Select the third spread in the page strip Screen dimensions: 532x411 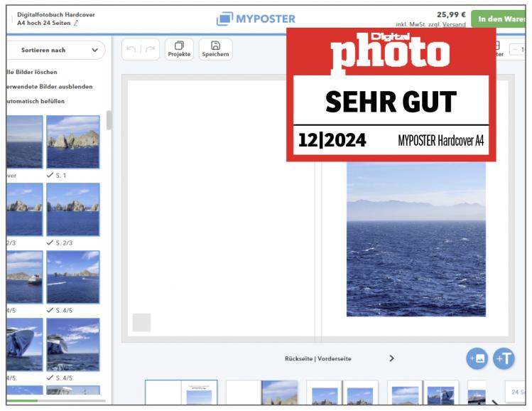(x=342, y=393)
